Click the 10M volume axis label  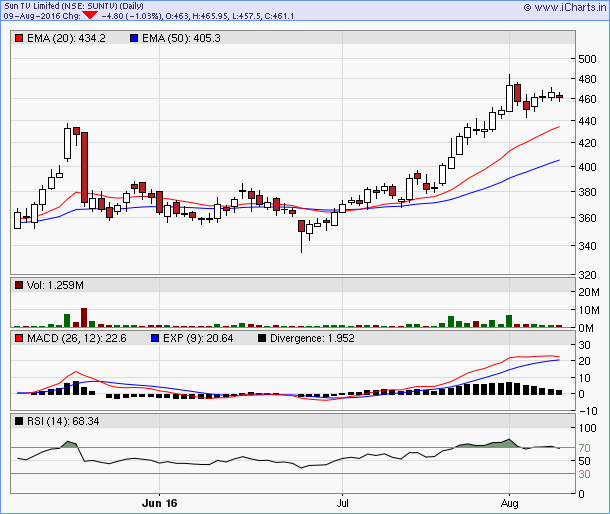[589, 311]
